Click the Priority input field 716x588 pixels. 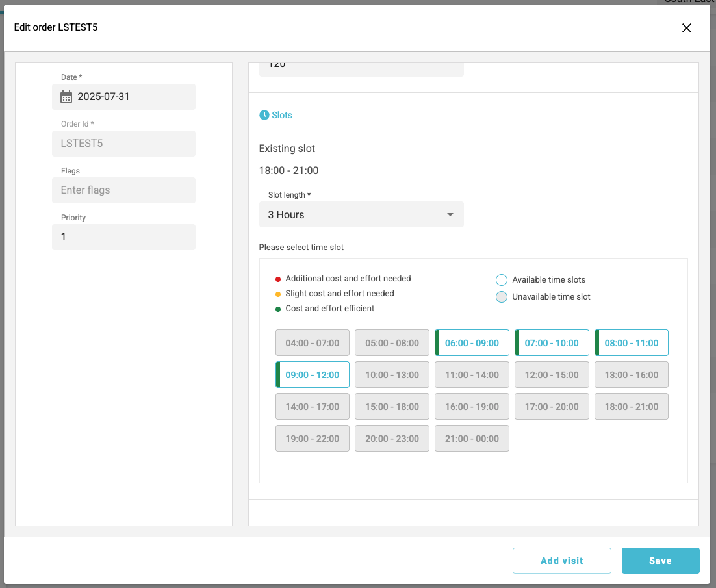(123, 237)
